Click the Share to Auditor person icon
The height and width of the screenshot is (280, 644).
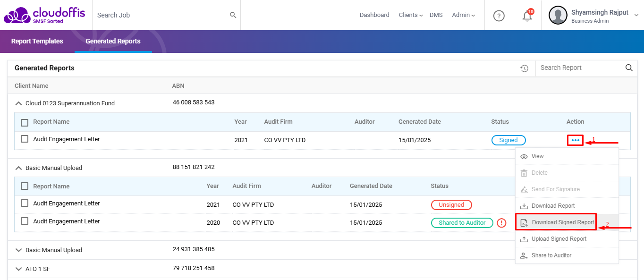click(524, 255)
